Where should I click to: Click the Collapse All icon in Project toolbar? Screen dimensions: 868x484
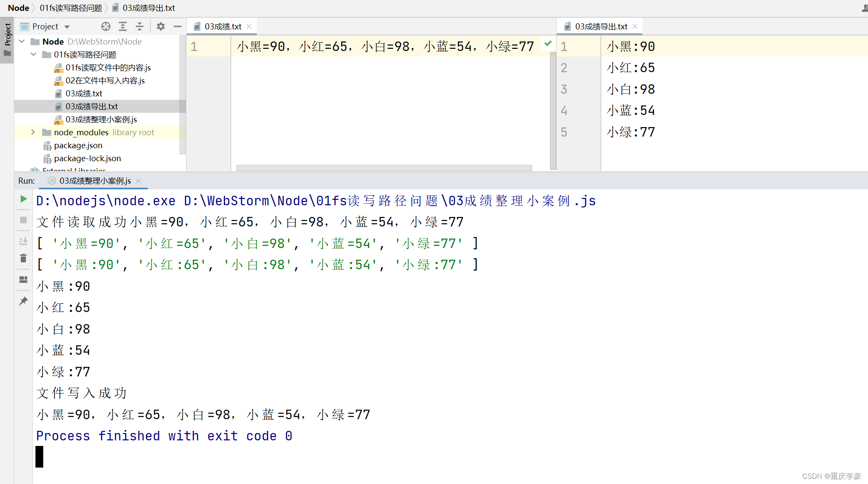139,26
